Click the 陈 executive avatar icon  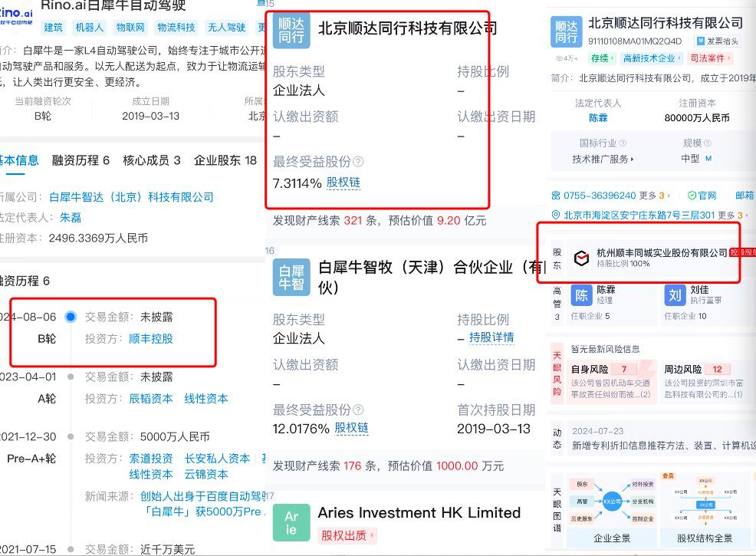tap(583, 295)
